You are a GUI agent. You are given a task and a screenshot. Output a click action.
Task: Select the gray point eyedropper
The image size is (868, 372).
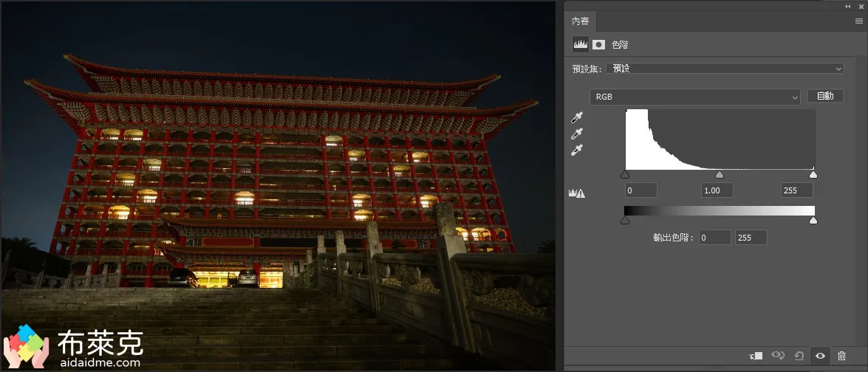coord(577,134)
